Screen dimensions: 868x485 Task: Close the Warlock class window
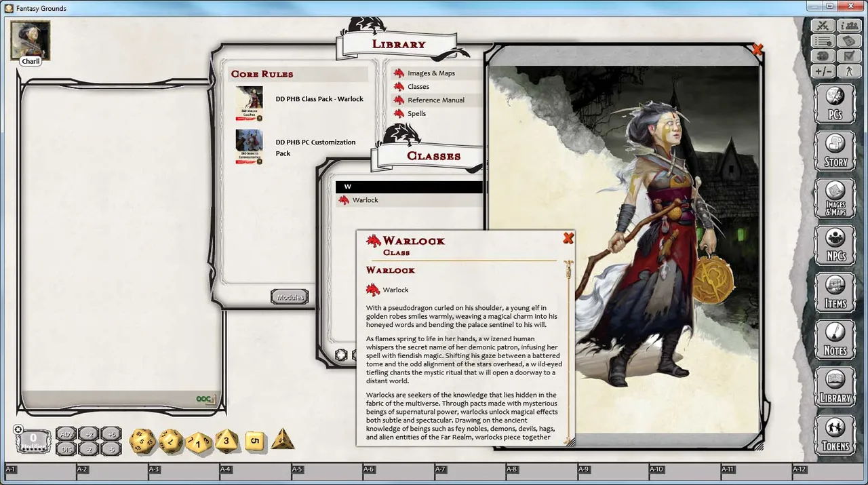pyautogui.click(x=568, y=238)
